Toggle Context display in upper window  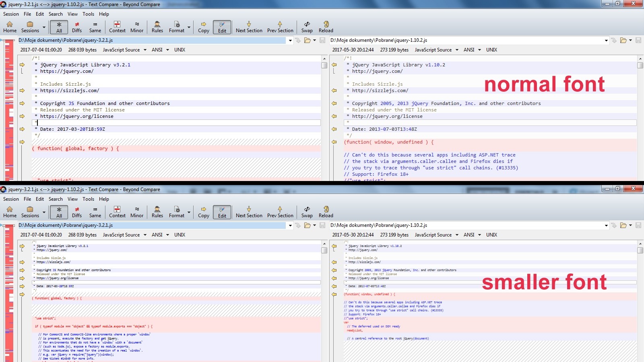pyautogui.click(x=117, y=27)
